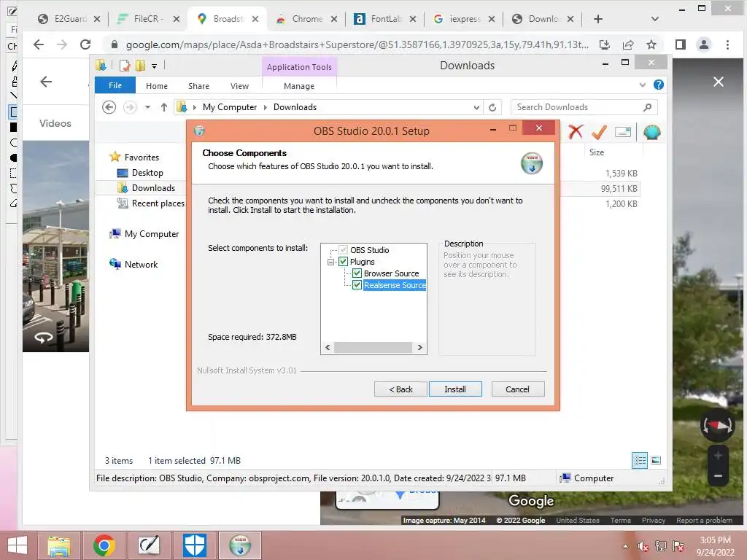Bookmark this page with the star icon
Image resolution: width=747 pixels, height=560 pixels.
651,44
